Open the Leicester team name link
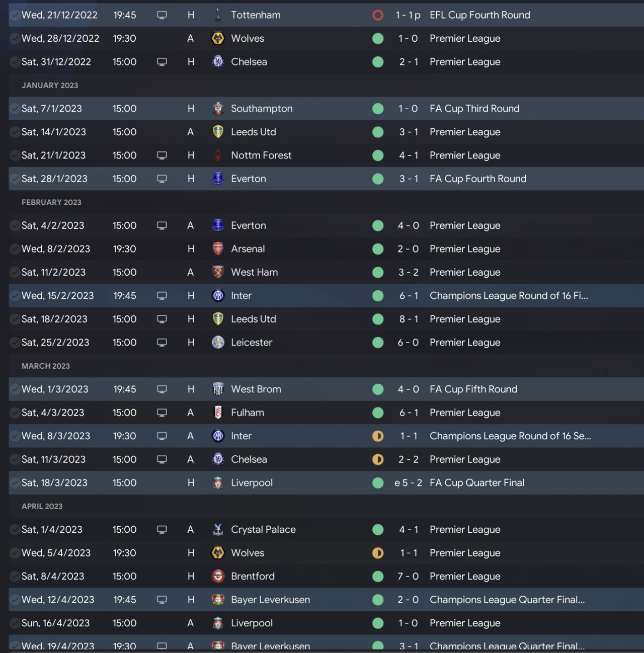This screenshot has height=653, width=644. pyautogui.click(x=252, y=343)
